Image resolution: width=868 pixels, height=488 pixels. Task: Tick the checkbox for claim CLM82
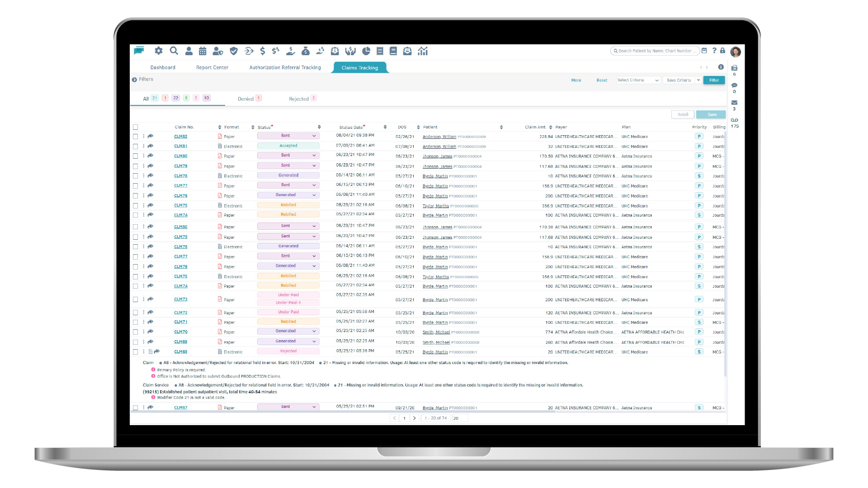tap(135, 136)
